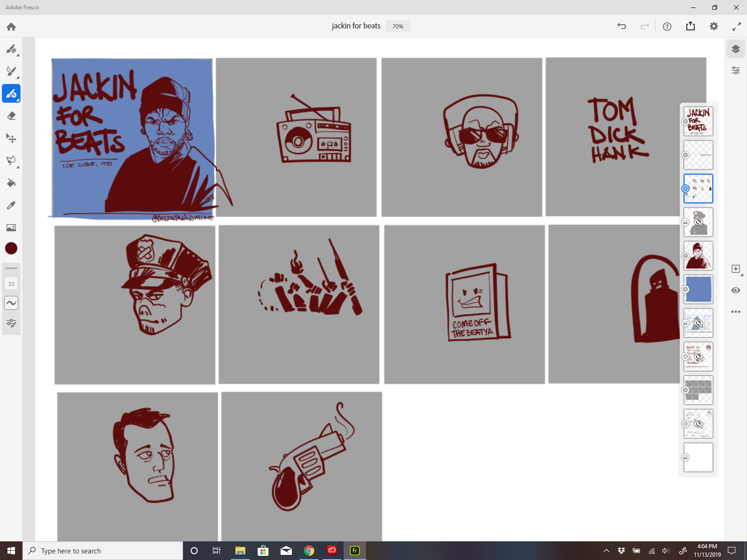This screenshot has height=560, width=747.
Task: Select the Eraser tool
Action: point(11,116)
